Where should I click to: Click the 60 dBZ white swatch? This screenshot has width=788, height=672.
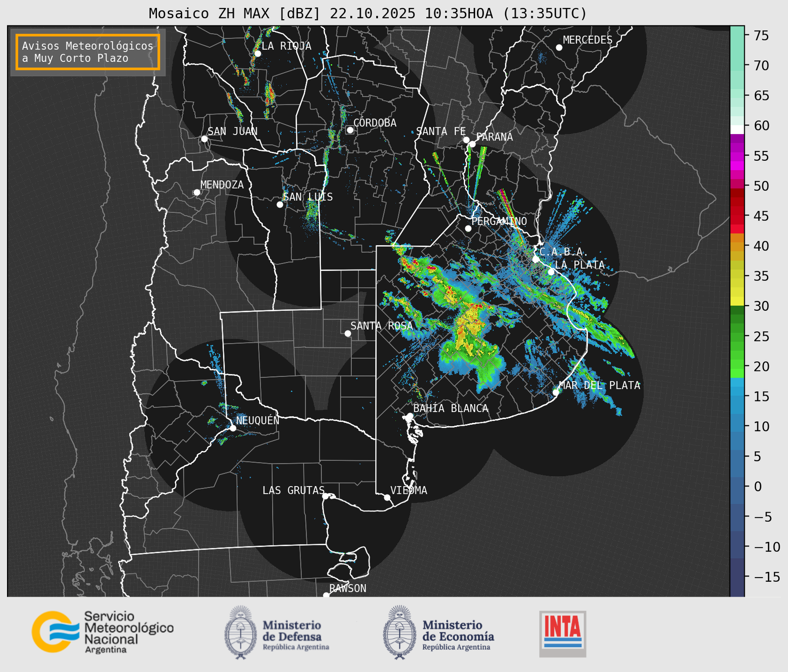[x=737, y=129]
